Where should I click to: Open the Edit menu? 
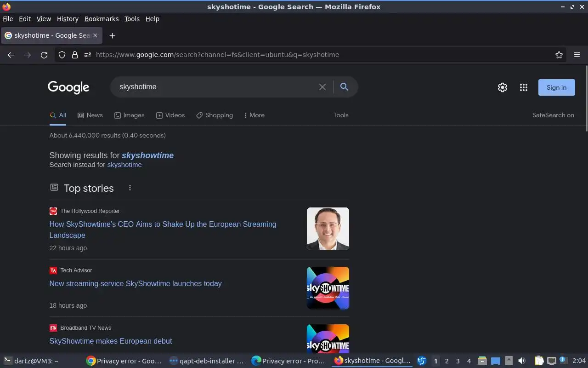tap(25, 19)
